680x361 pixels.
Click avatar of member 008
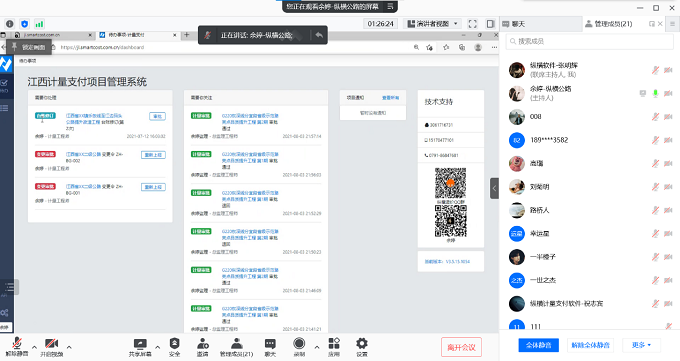(517, 117)
